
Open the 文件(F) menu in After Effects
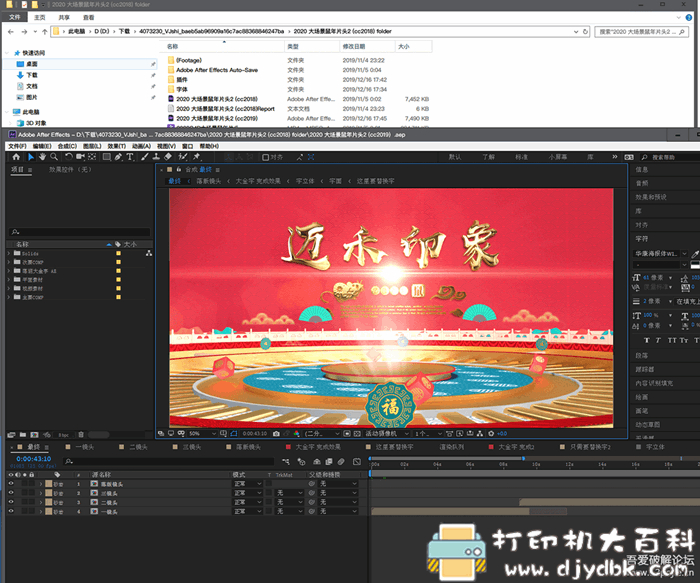tap(17, 146)
